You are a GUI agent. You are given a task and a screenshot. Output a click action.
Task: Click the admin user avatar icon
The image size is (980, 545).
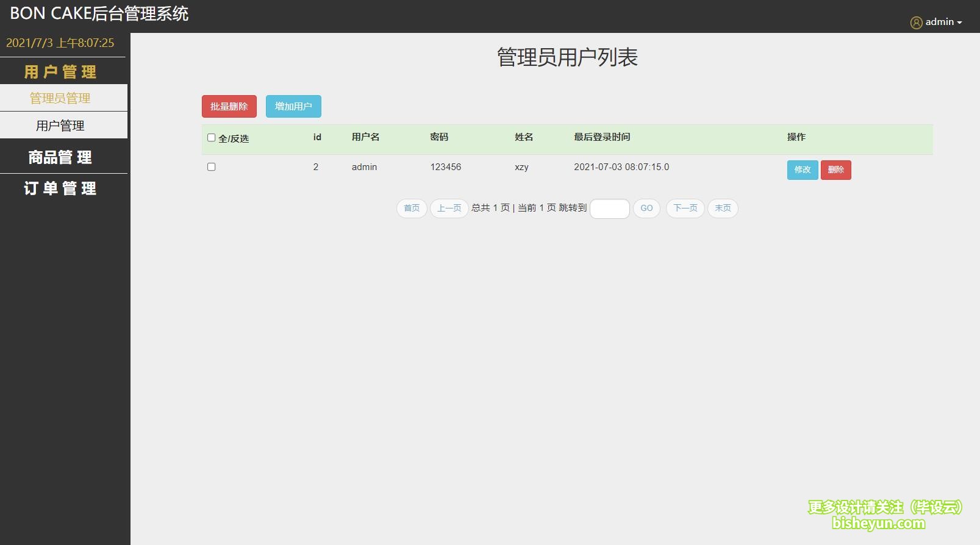point(916,23)
